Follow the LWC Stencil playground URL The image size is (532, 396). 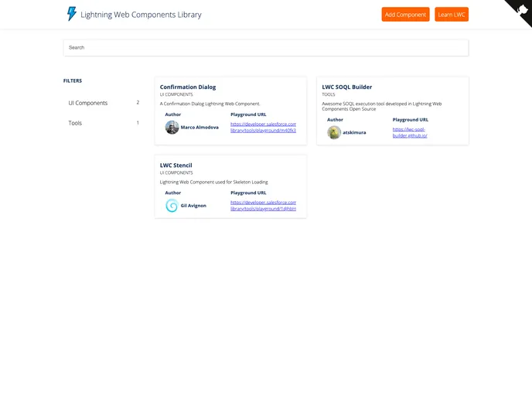coord(263,206)
